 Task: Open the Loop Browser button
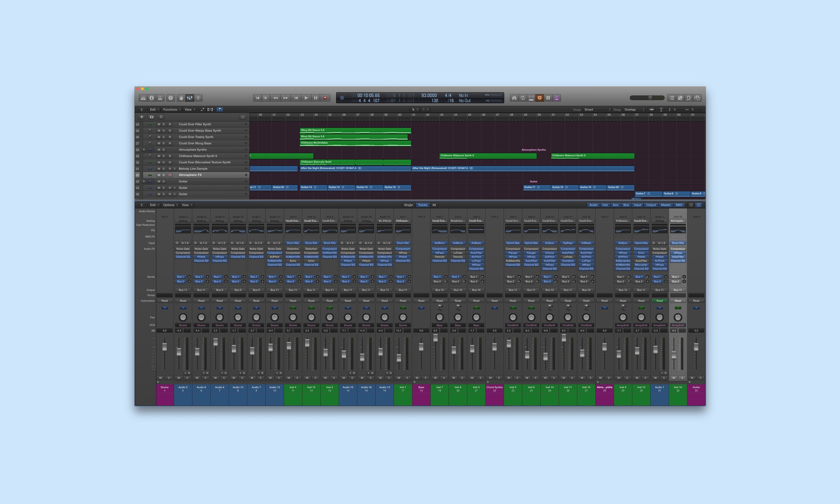688,98
